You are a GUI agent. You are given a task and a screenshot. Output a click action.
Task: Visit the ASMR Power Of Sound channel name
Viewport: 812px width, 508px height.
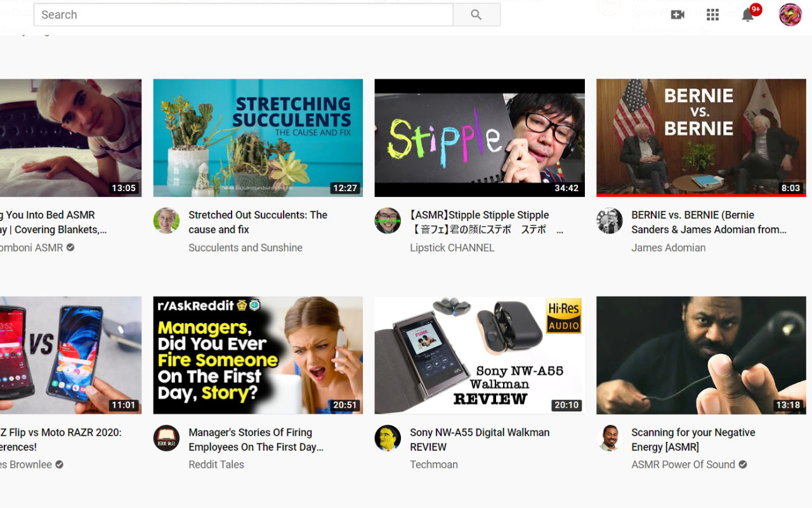pyautogui.click(x=683, y=464)
